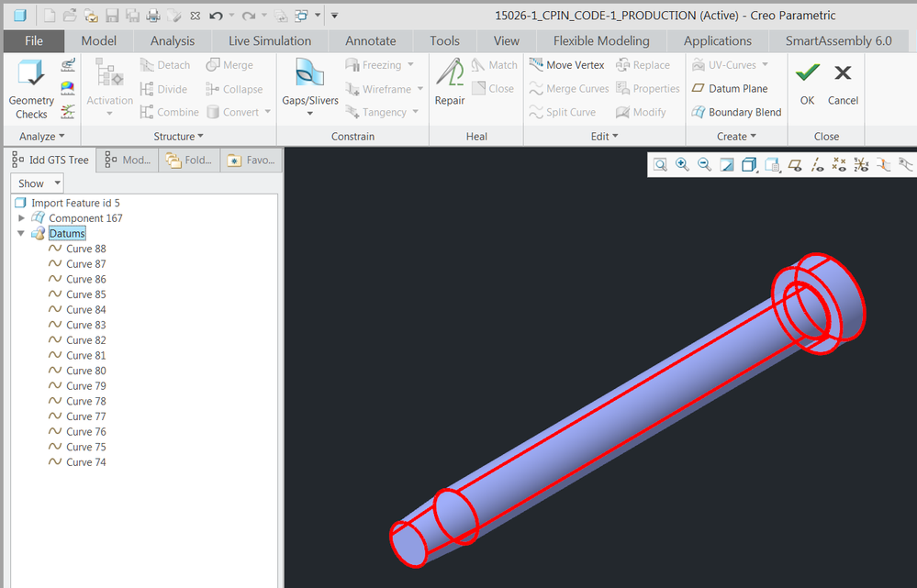The width and height of the screenshot is (917, 588).
Task: Open the Analysis ribbon tab
Action: [x=173, y=41]
